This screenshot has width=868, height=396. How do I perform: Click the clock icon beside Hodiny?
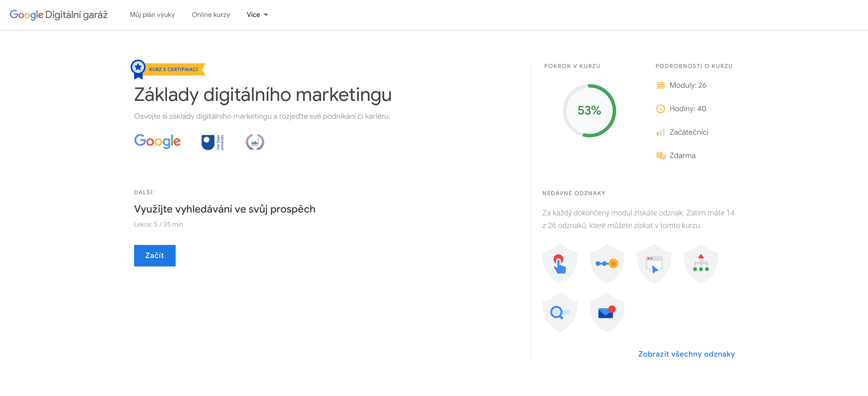[660, 109]
